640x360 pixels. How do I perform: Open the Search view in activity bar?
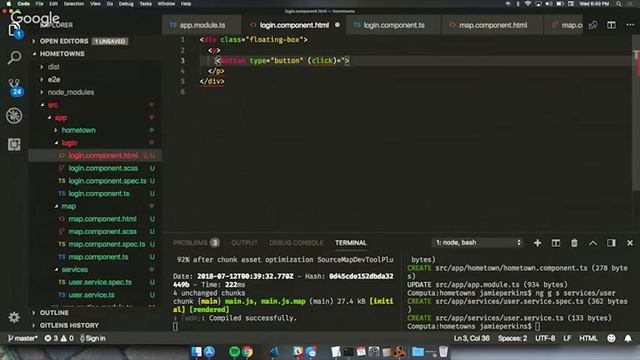14,58
